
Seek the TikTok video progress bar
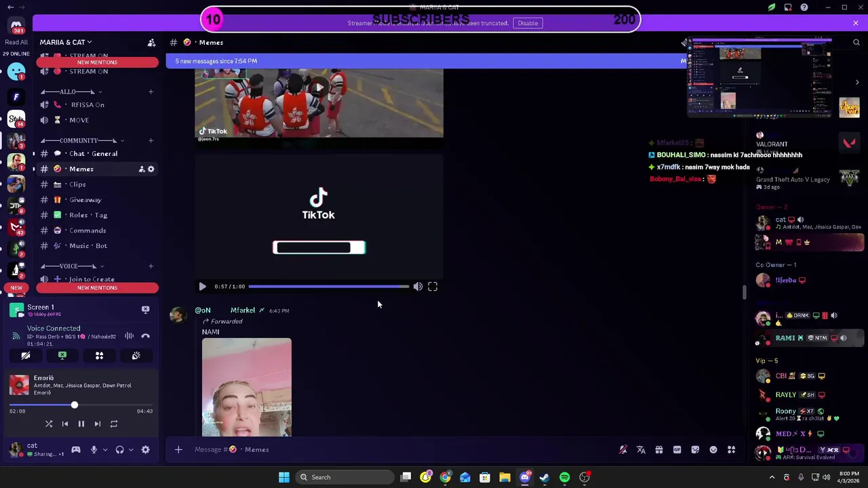(329, 287)
